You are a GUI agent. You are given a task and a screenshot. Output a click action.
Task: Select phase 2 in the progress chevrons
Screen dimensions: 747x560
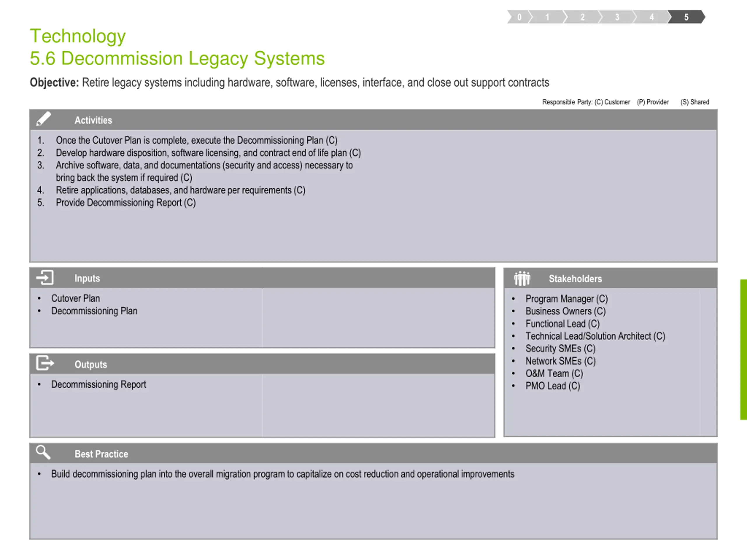tap(582, 17)
